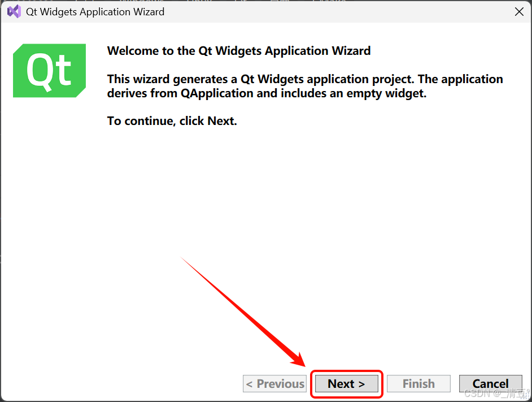Click the disabled Finish button
The width and height of the screenshot is (532, 402).
click(418, 384)
